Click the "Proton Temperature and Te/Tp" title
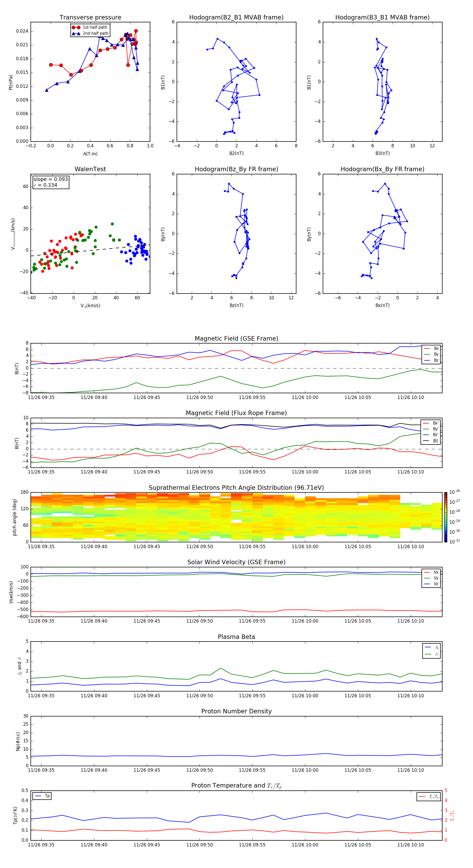Image resolution: width=473 pixels, height=868 pixels. 236,786
